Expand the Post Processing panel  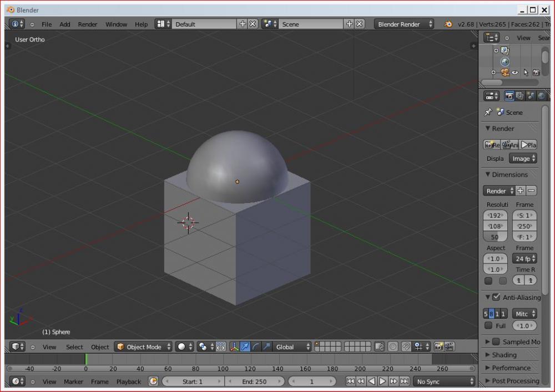pyautogui.click(x=515, y=381)
